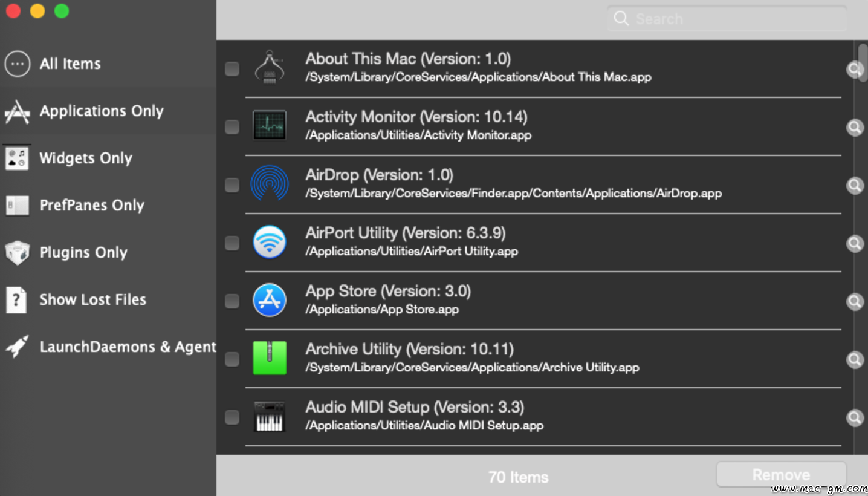The width and height of the screenshot is (868, 496).
Task: Click the Show Lost Files question-mark icon
Action: 16,300
